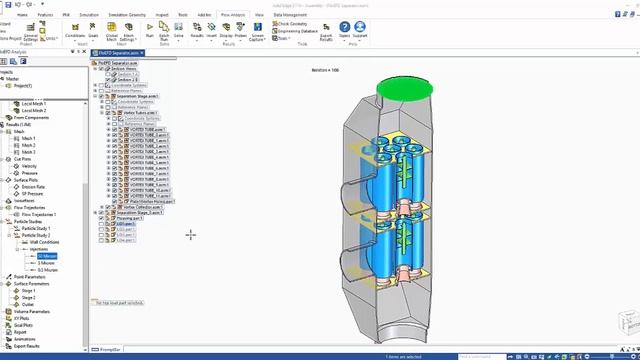Switch to the Inspect ribbon tab
The width and height of the screenshot is (640, 360).
pyautogui.click(x=162, y=15)
